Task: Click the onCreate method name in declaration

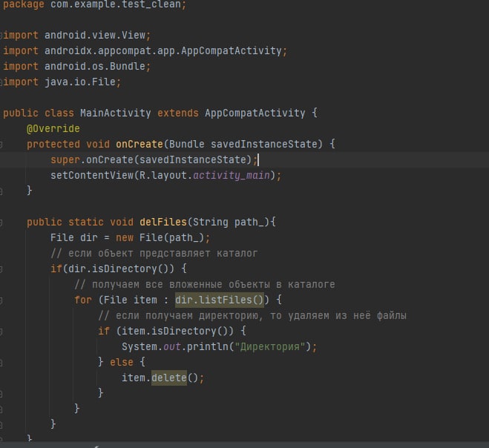Action: coord(139,144)
